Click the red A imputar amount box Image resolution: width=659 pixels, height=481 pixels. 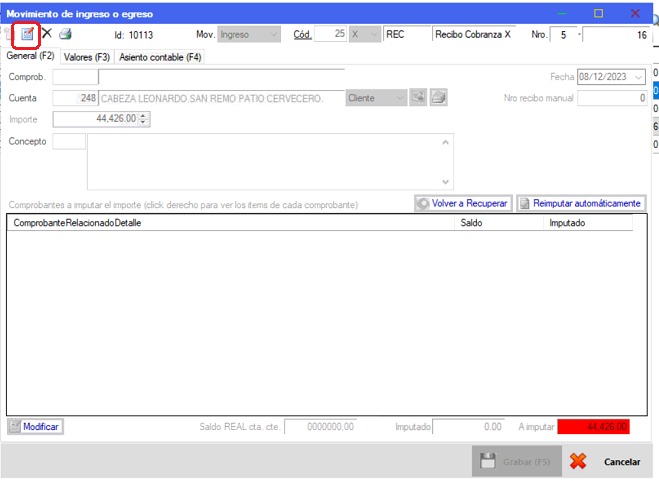(593, 427)
